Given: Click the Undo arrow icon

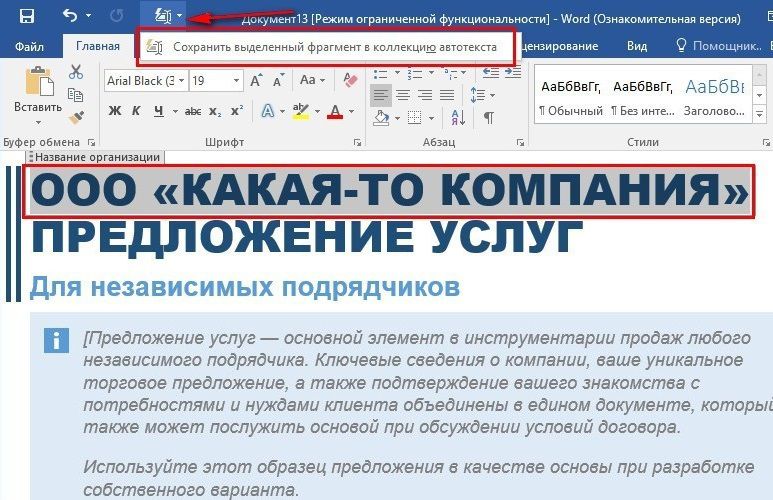Looking at the screenshot, I should click(70, 16).
